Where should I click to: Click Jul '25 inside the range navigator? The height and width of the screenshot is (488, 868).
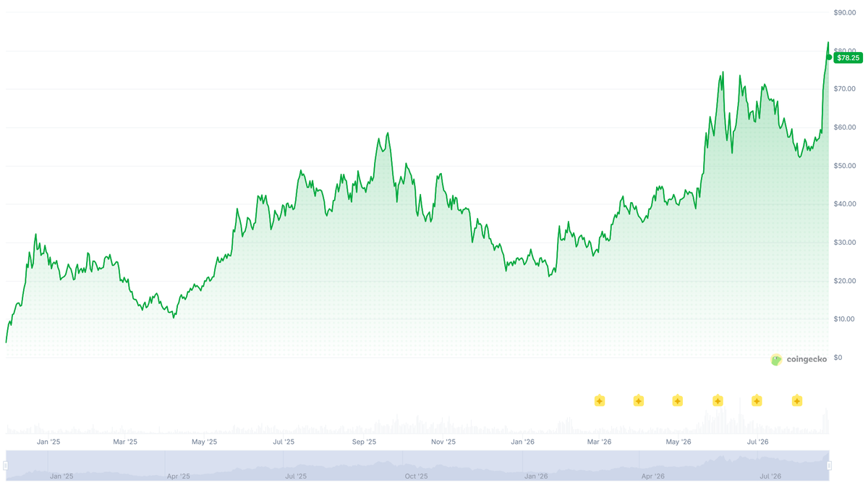click(x=297, y=476)
